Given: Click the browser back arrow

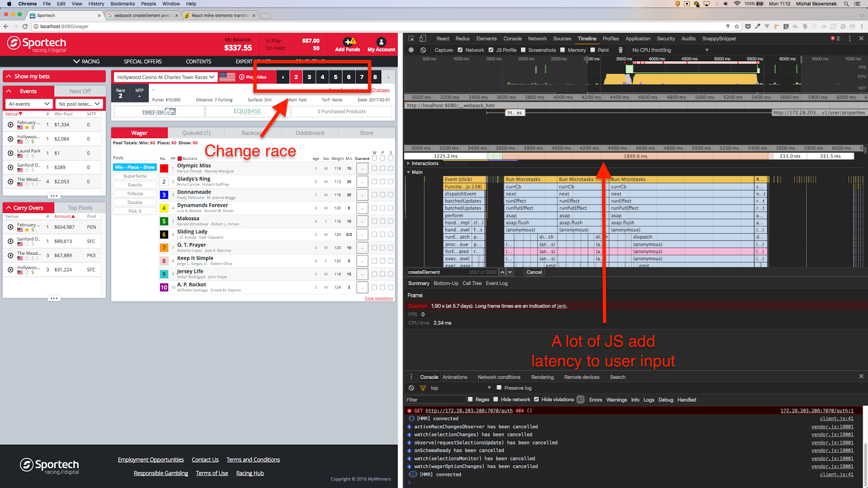Looking at the screenshot, I should point(6,26).
